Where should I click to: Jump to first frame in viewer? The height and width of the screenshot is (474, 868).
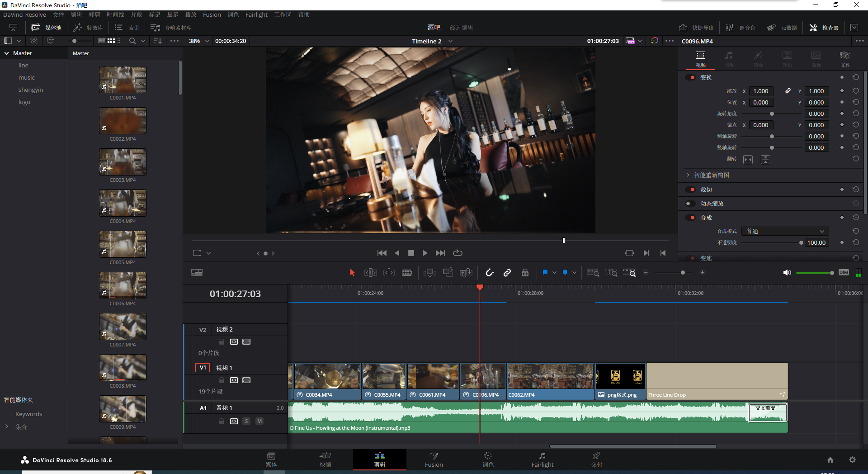(382, 253)
